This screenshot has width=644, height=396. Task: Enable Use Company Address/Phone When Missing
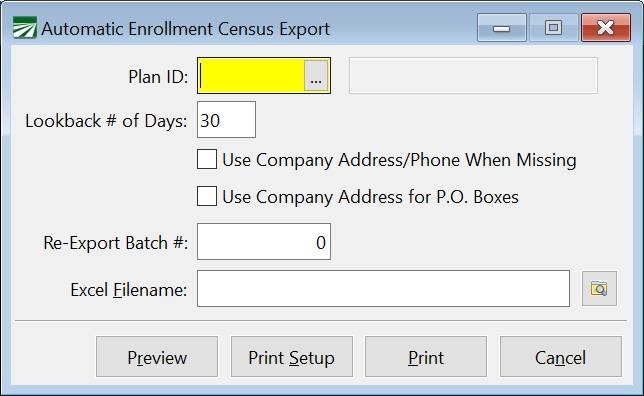(207, 159)
